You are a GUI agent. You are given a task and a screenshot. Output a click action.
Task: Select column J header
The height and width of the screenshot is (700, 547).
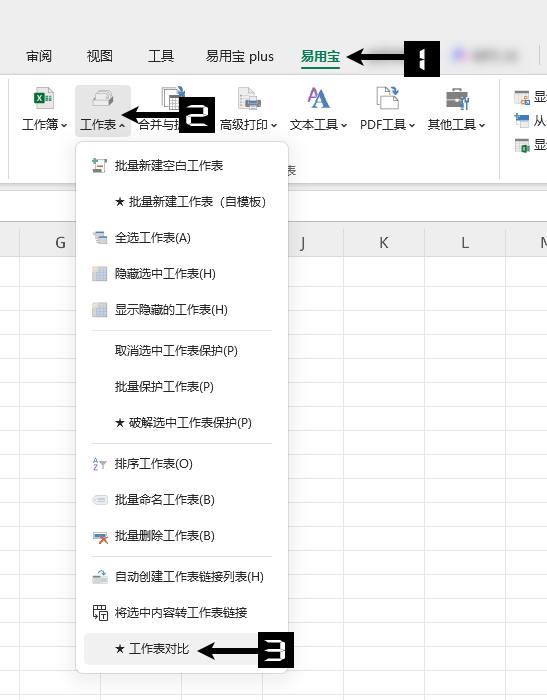tap(303, 243)
